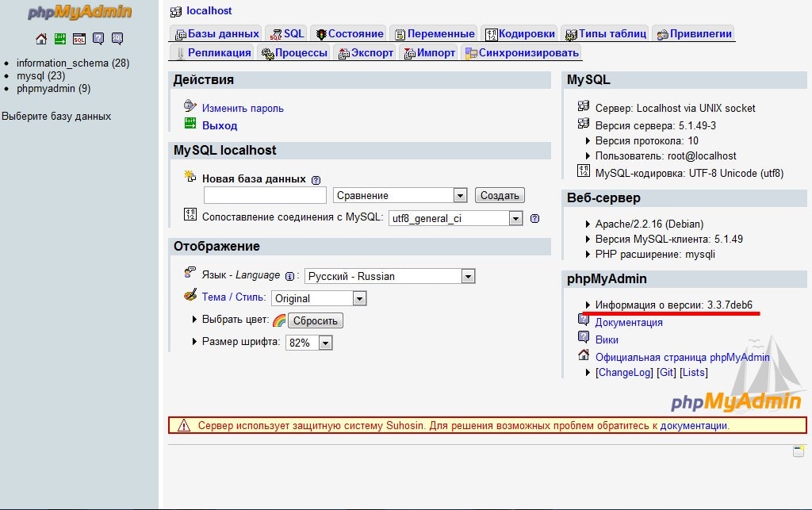Click the Выход link
Screen dimensions: 812x510
point(220,125)
